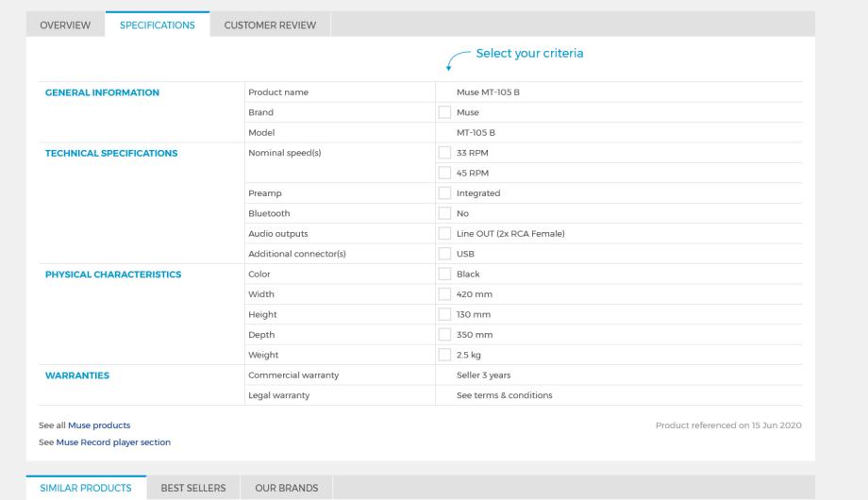Tick the 33 RPM speed checkbox
Image resolution: width=868 pixels, height=500 pixels.
click(x=445, y=153)
